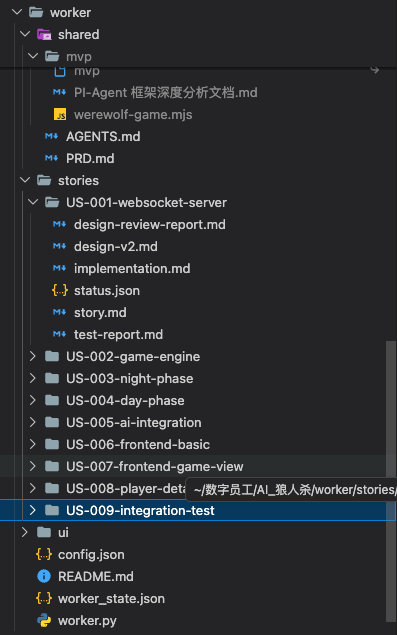Open README.md file
This screenshot has width=397, height=635.
[96, 576]
